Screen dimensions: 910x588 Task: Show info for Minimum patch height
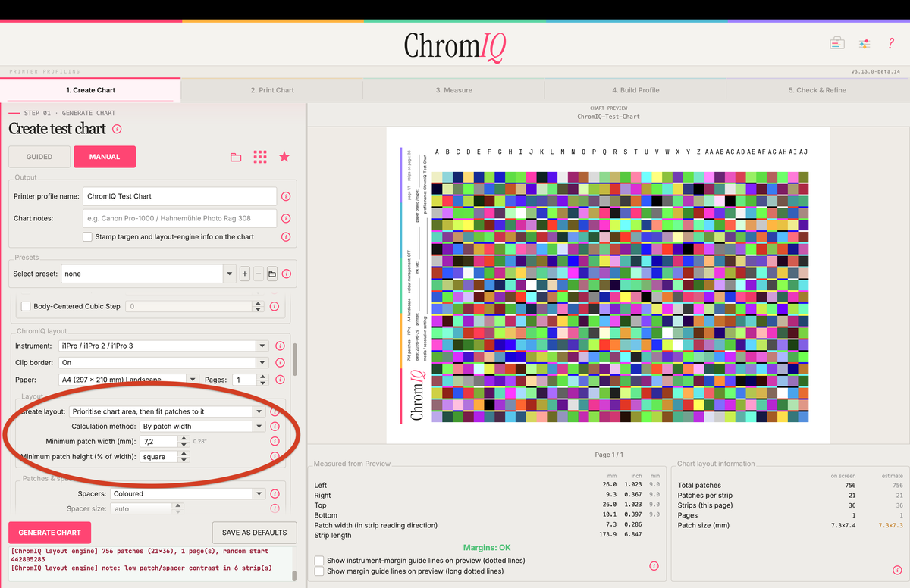click(275, 456)
